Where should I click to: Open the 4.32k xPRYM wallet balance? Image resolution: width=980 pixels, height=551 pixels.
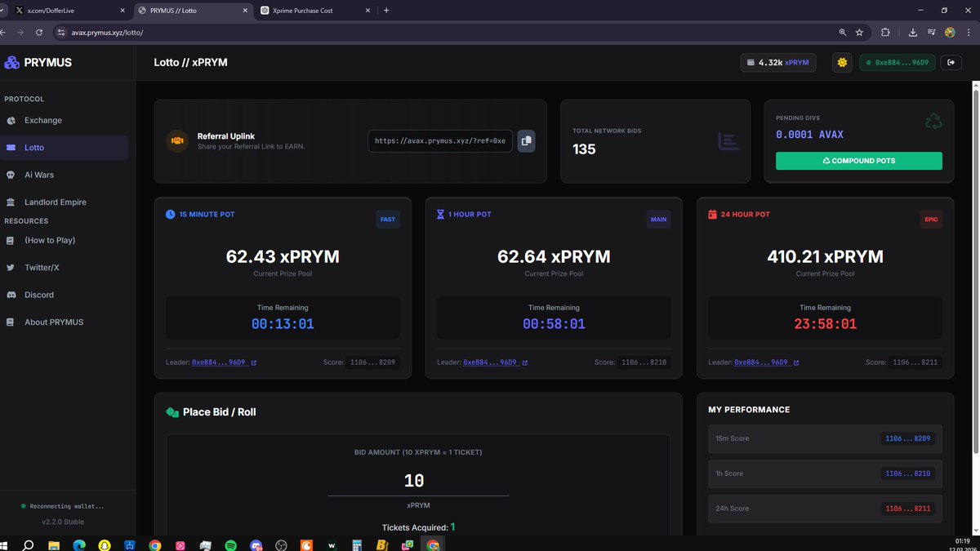[777, 62]
